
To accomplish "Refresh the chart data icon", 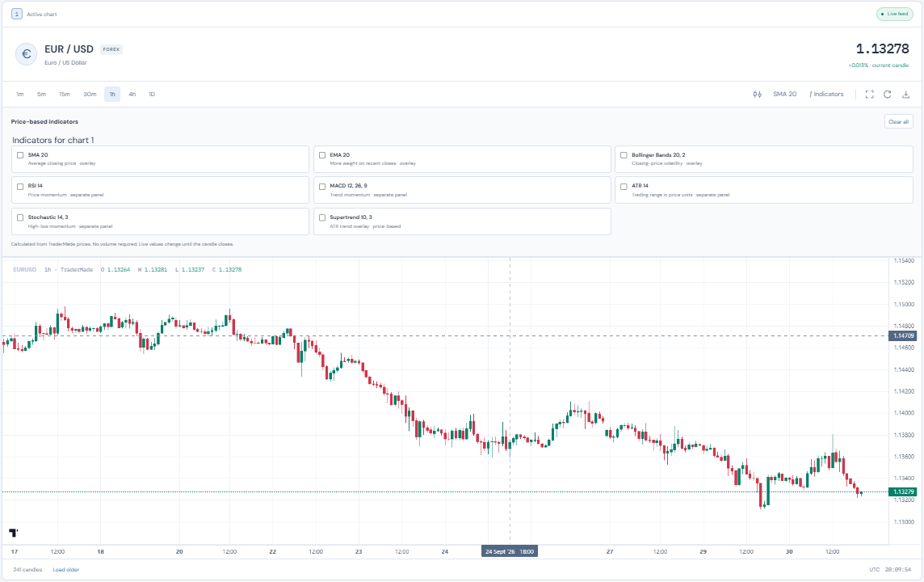I will [x=888, y=95].
